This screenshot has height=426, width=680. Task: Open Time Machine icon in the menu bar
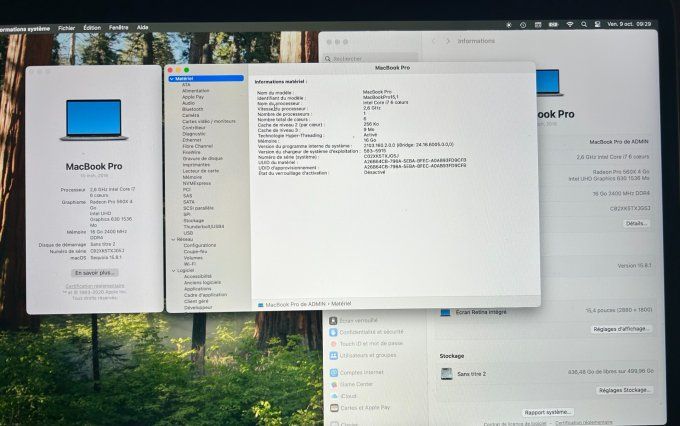click(x=523, y=25)
